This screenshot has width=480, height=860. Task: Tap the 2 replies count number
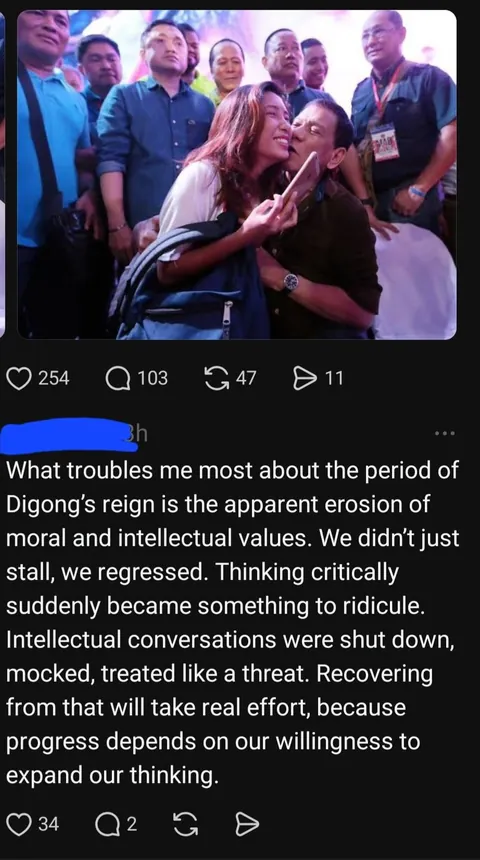(x=132, y=824)
